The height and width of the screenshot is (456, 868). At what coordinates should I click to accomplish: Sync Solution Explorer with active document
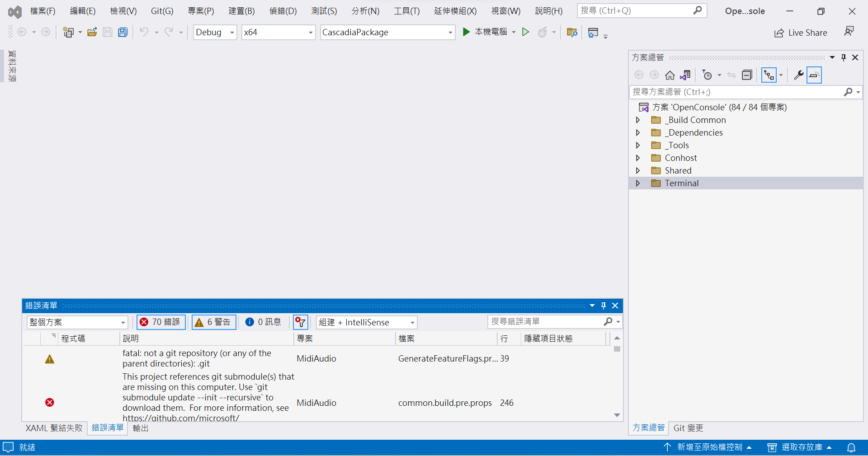click(685, 75)
